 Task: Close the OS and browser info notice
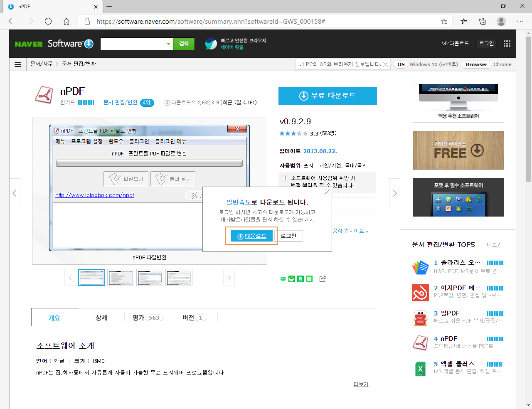click(x=386, y=64)
